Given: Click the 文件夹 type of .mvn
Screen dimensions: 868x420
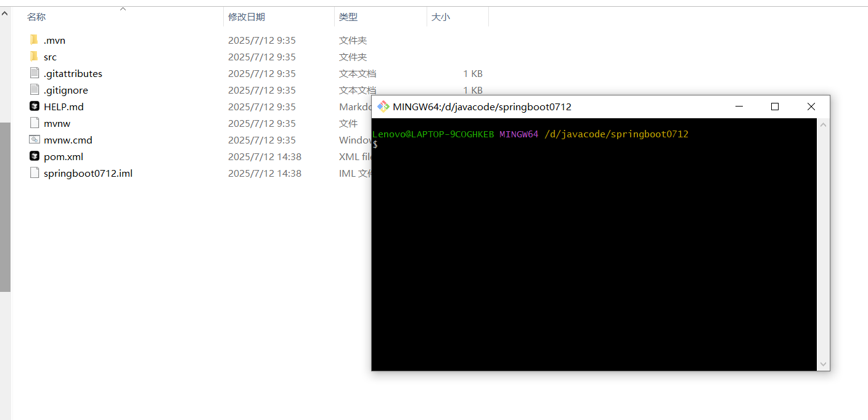Looking at the screenshot, I should (353, 40).
